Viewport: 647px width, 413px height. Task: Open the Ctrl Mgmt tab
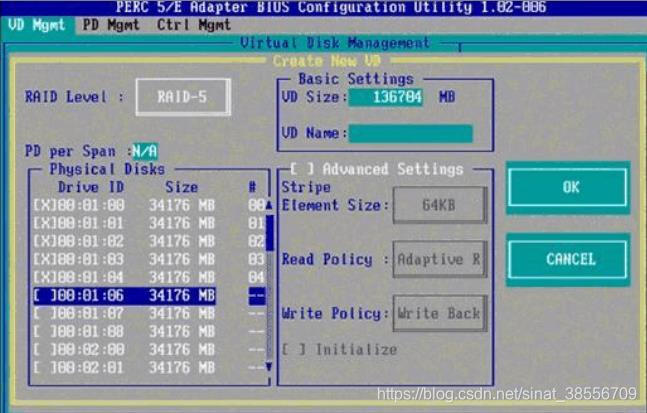coord(194,26)
